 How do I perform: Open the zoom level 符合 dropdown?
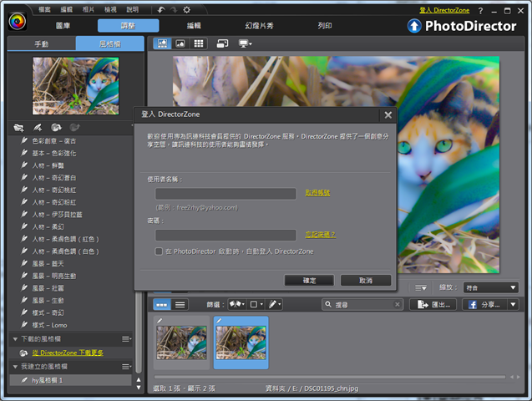point(491,287)
